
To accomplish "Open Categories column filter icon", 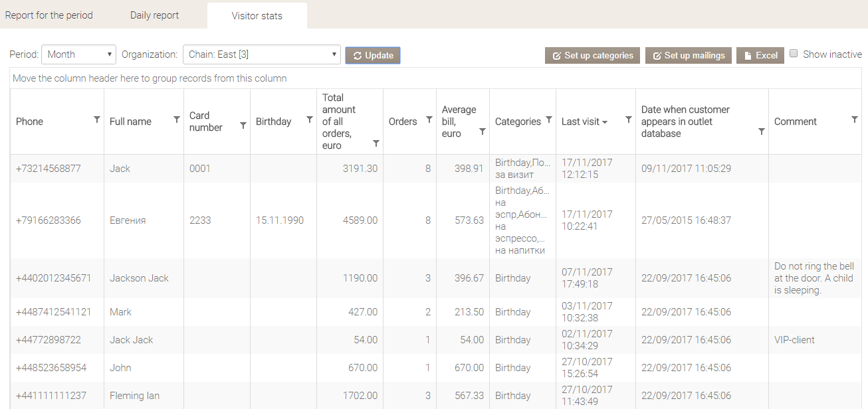I will (x=549, y=120).
